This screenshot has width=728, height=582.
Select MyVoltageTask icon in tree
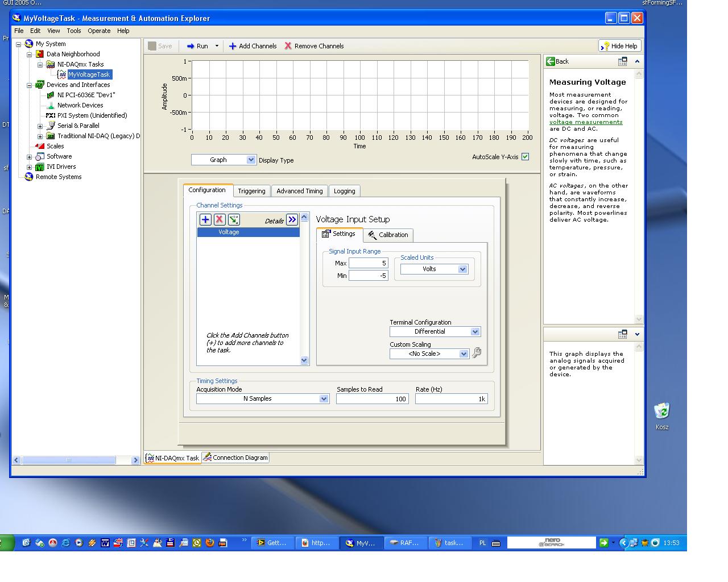pyautogui.click(x=63, y=74)
